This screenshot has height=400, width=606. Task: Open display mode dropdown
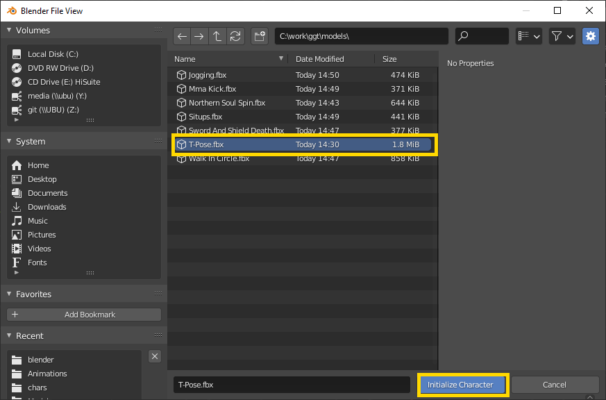click(x=528, y=36)
